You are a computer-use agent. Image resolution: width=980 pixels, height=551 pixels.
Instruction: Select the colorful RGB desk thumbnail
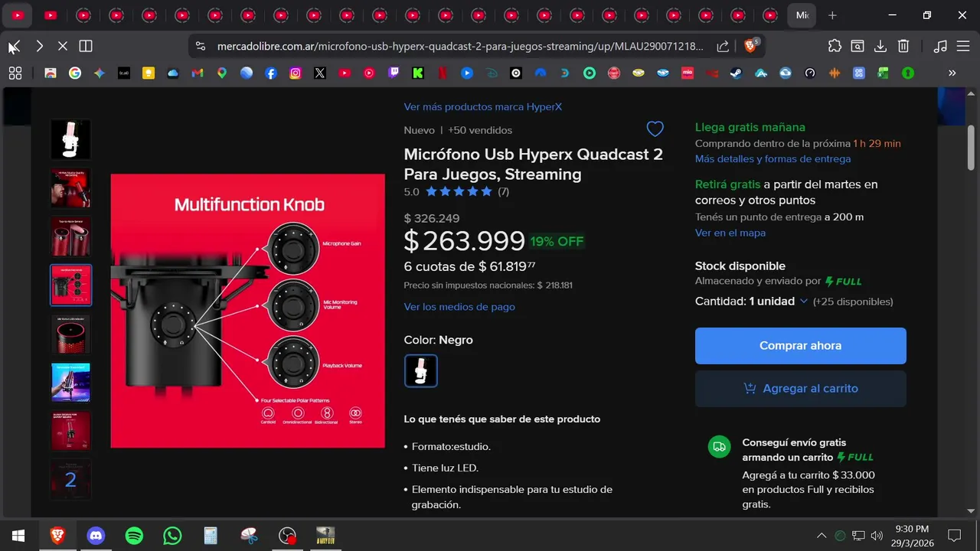pyautogui.click(x=70, y=383)
